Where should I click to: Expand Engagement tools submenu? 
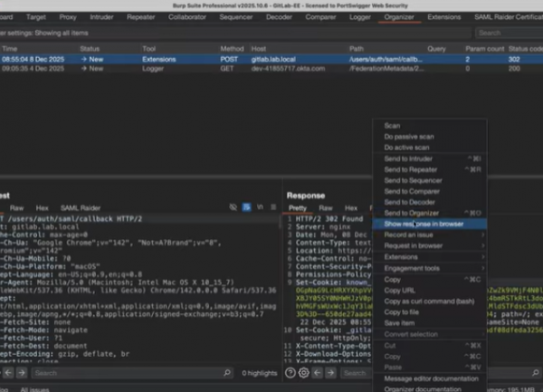pos(429,268)
